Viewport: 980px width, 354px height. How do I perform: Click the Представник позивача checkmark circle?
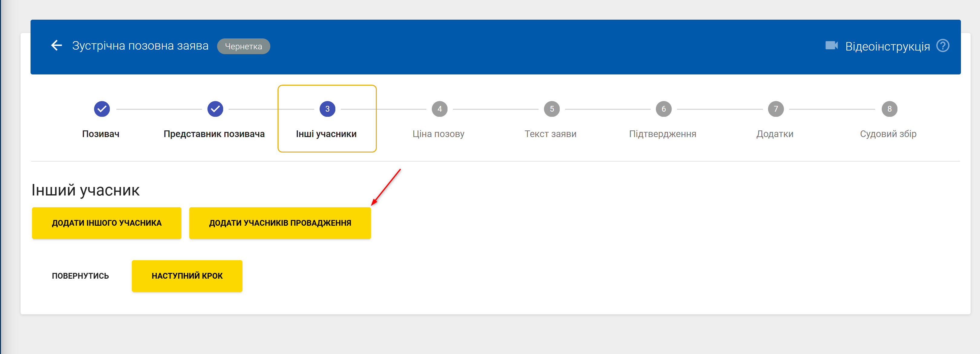coord(215,109)
